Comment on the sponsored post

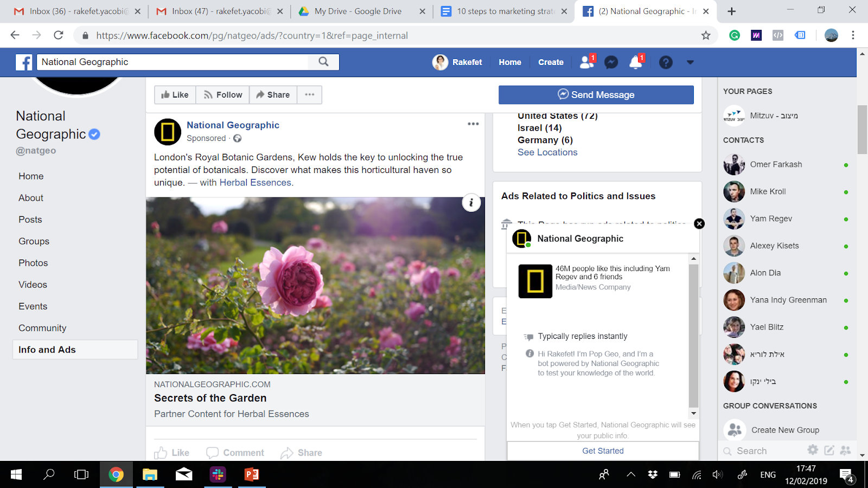coord(235,453)
